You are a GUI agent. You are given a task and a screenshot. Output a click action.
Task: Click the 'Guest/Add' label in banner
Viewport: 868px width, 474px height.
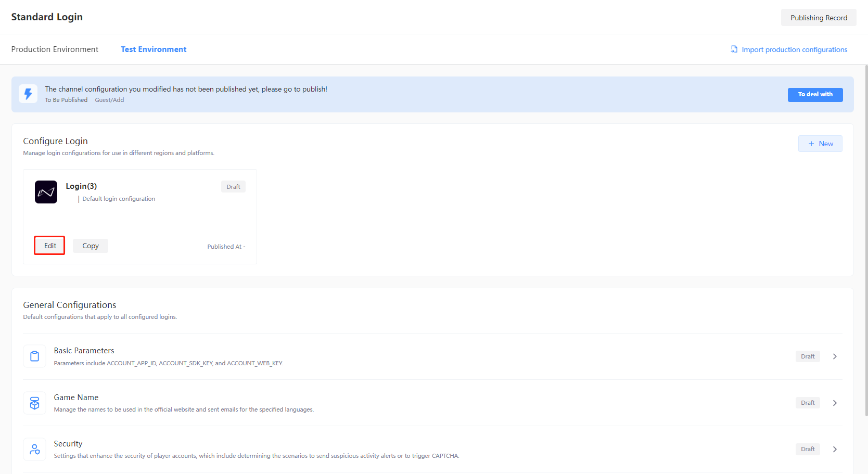(109, 100)
